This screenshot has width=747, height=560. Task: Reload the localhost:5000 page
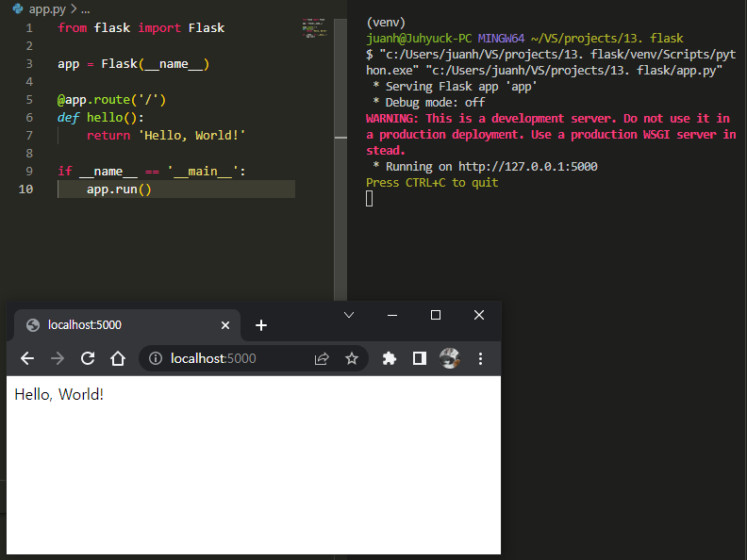coord(88,358)
